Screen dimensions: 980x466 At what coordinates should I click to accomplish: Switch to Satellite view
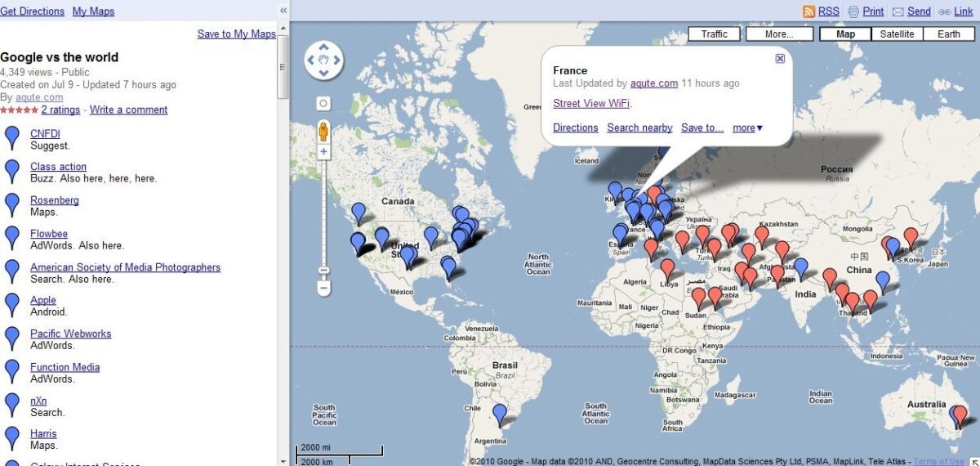(x=897, y=34)
